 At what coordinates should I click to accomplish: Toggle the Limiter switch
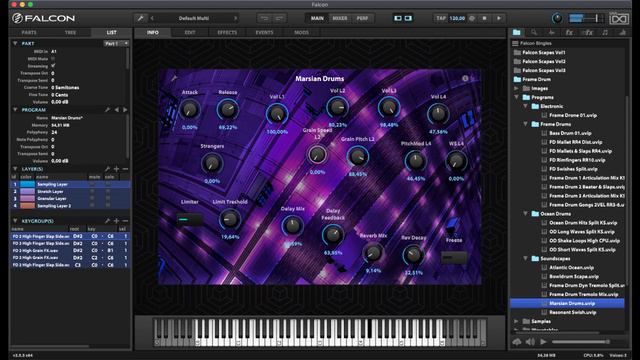(x=189, y=220)
